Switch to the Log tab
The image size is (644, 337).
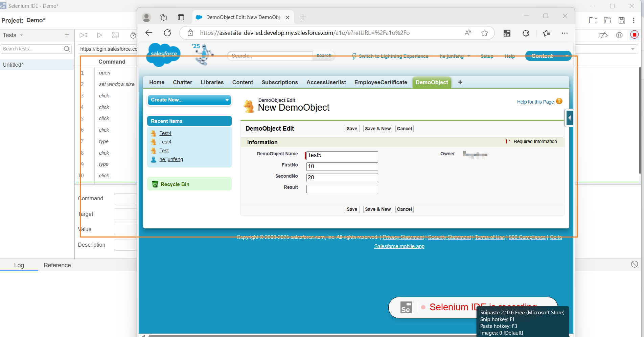19,265
